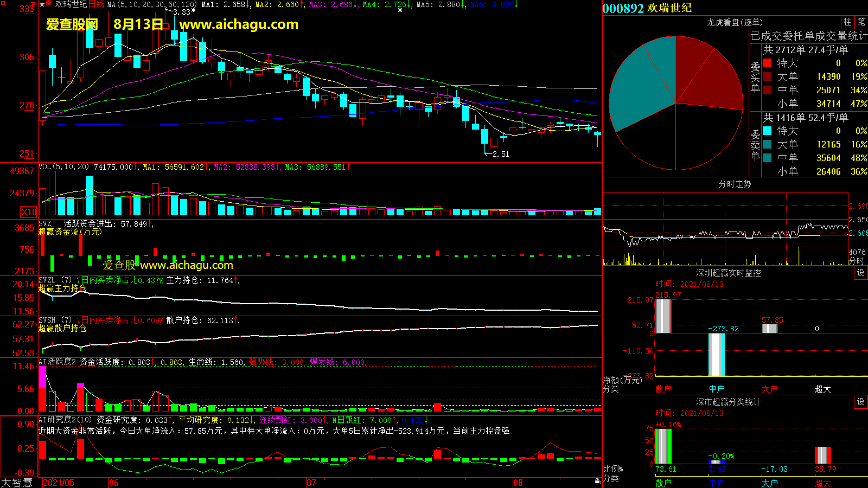The image size is (868, 488).
Task: Select the 龙虎看盘(逐单) panel title
Action: tap(735, 22)
